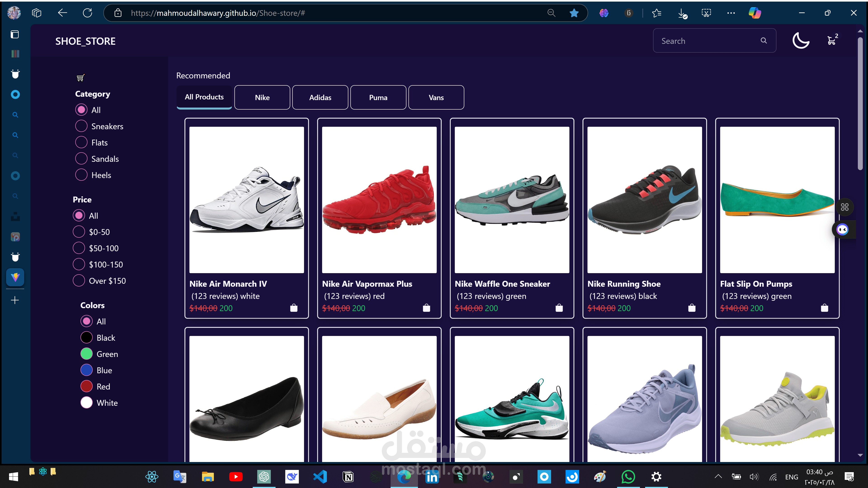Select the Over $150 price radio
Viewport: 868px width, 488px height.
[x=79, y=281]
